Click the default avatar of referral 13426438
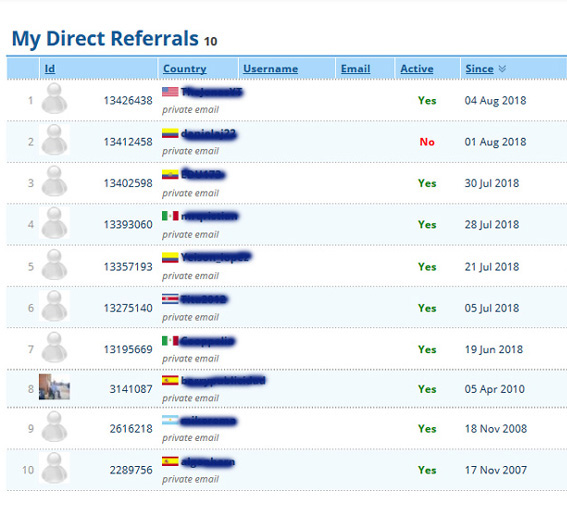This screenshot has height=516, width=567. pos(54,98)
